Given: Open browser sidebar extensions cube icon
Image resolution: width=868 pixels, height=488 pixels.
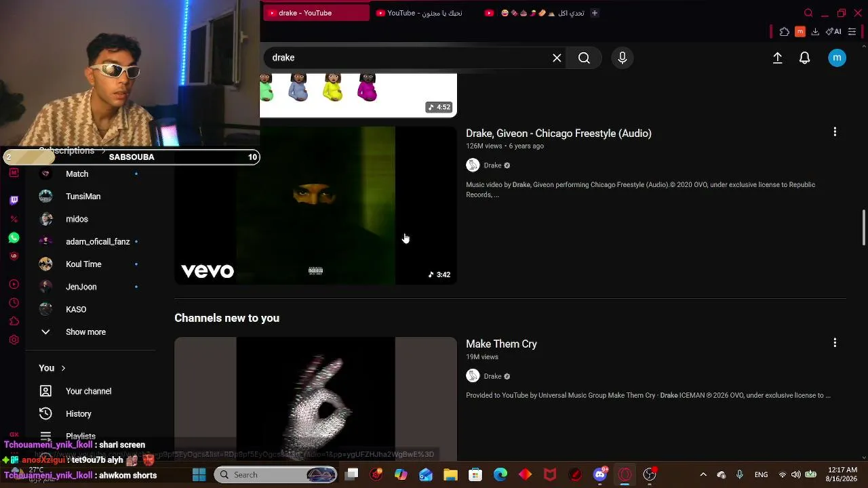Looking at the screenshot, I should 14,321.
